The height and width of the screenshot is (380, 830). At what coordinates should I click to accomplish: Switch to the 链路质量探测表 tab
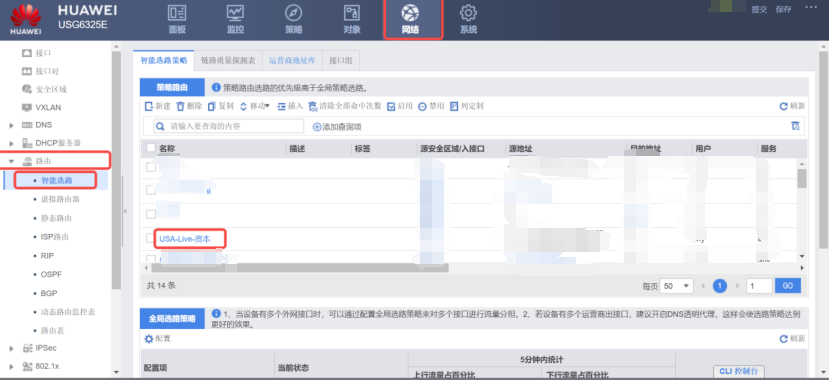click(228, 60)
